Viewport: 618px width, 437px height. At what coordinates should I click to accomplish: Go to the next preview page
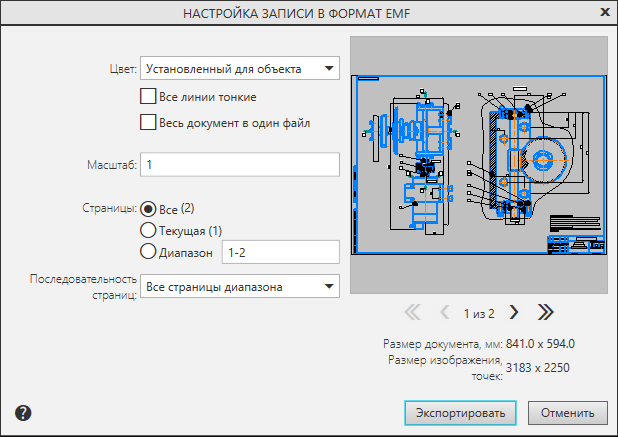coord(514,312)
